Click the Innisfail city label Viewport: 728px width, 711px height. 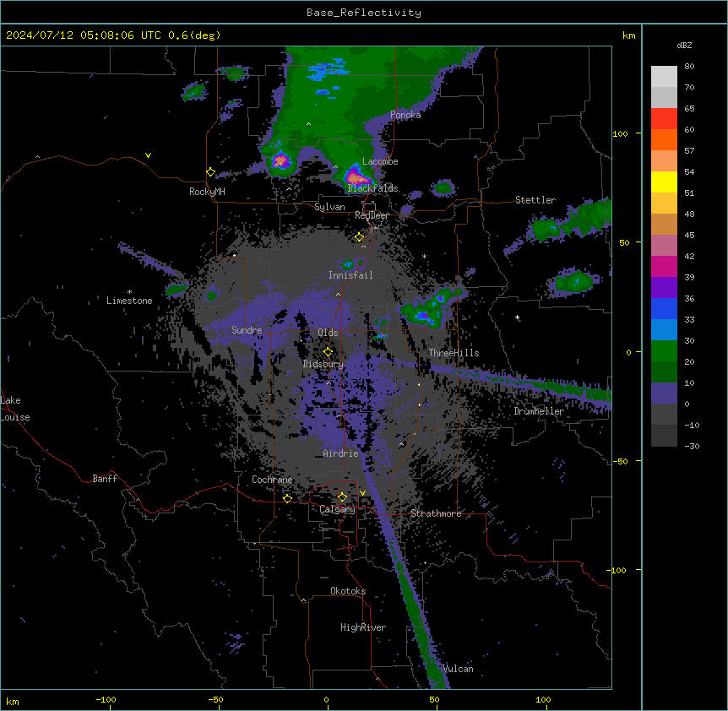click(350, 275)
